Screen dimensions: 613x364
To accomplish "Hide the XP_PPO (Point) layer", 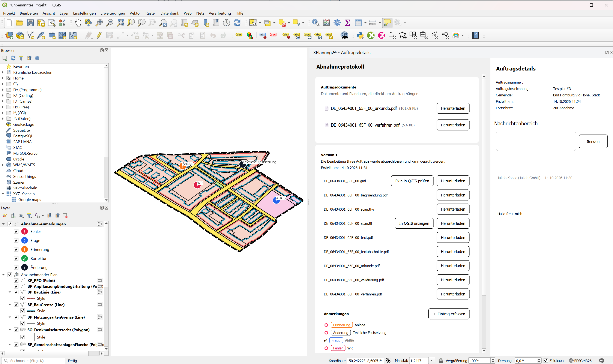I will click(16, 280).
